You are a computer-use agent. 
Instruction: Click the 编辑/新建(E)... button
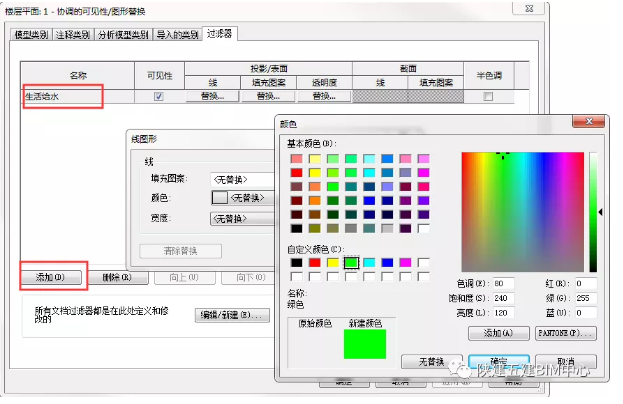(232, 315)
